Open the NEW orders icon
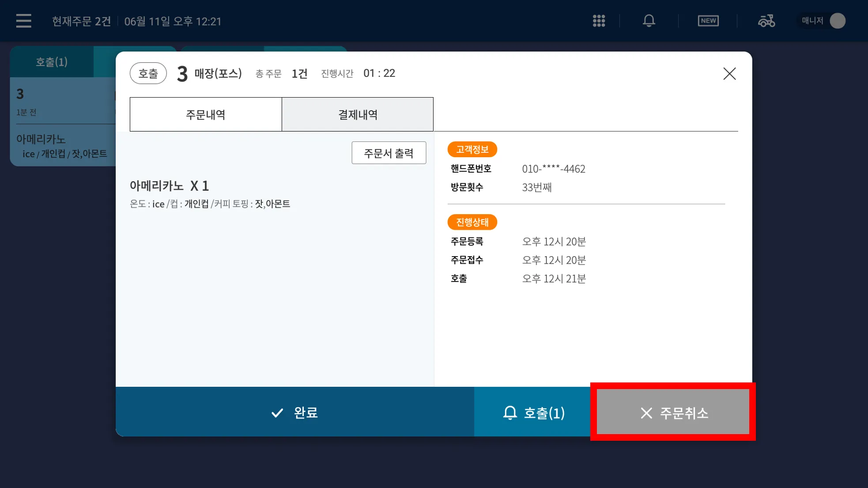Screen dimensions: 868x488 [x=708, y=21]
